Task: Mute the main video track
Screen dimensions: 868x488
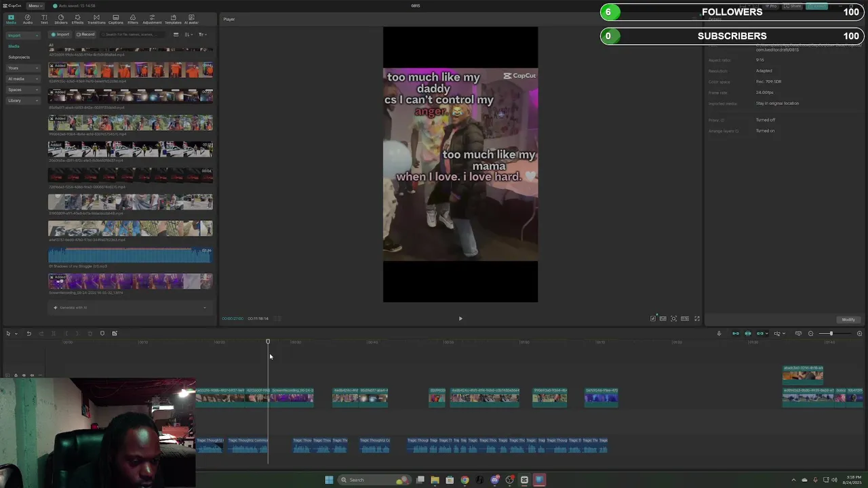Action: click(x=32, y=375)
